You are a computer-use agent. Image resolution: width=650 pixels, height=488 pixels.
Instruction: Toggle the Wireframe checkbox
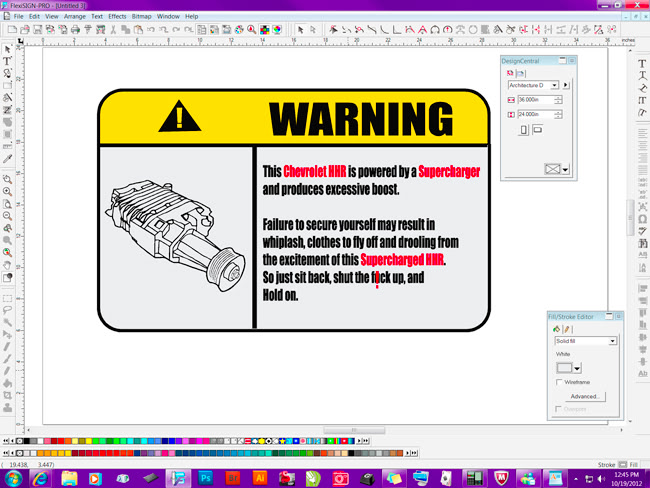(559, 382)
